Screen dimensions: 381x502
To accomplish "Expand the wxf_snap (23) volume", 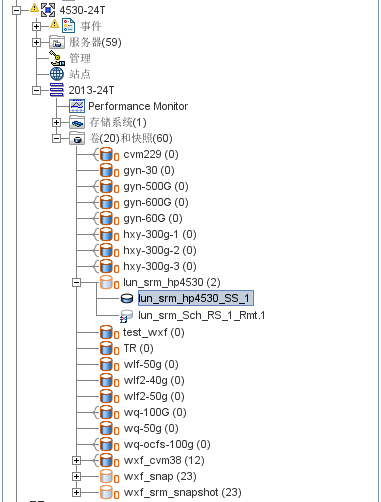I will pyautogui.click(x=76, y=476).
